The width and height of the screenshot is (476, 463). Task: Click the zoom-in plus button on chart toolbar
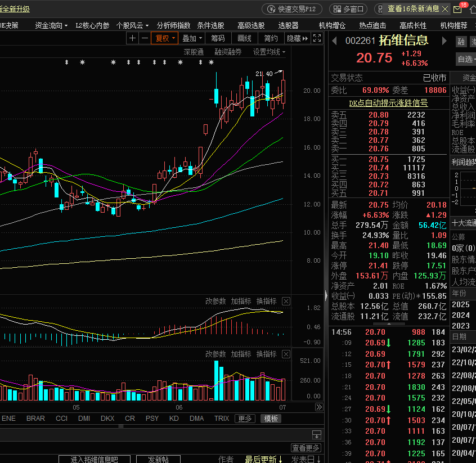[x=132, y=38]
